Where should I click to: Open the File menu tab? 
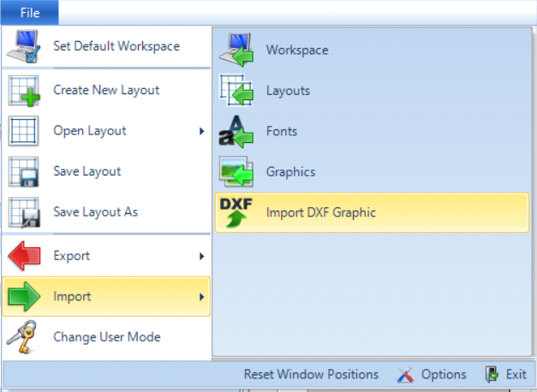click(x=30, y=12)
